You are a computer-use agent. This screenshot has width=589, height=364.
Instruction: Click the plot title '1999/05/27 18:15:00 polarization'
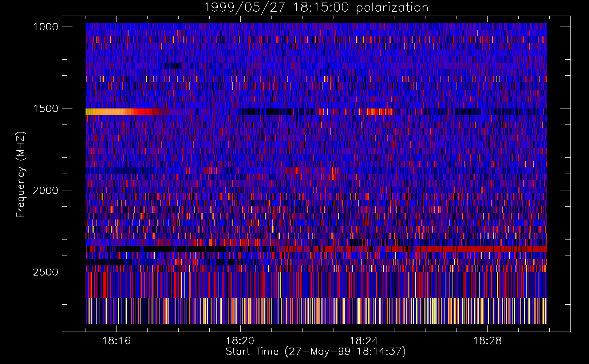click(316, 7)
